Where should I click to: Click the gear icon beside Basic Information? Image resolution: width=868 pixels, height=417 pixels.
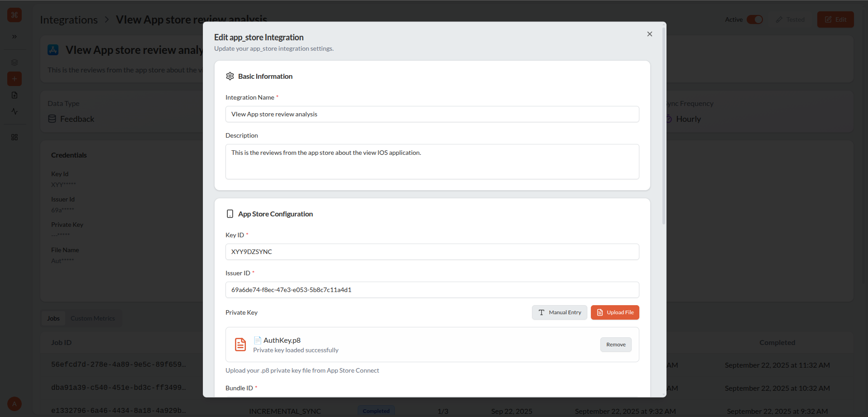pyautogui.click(x=230, y=76)
